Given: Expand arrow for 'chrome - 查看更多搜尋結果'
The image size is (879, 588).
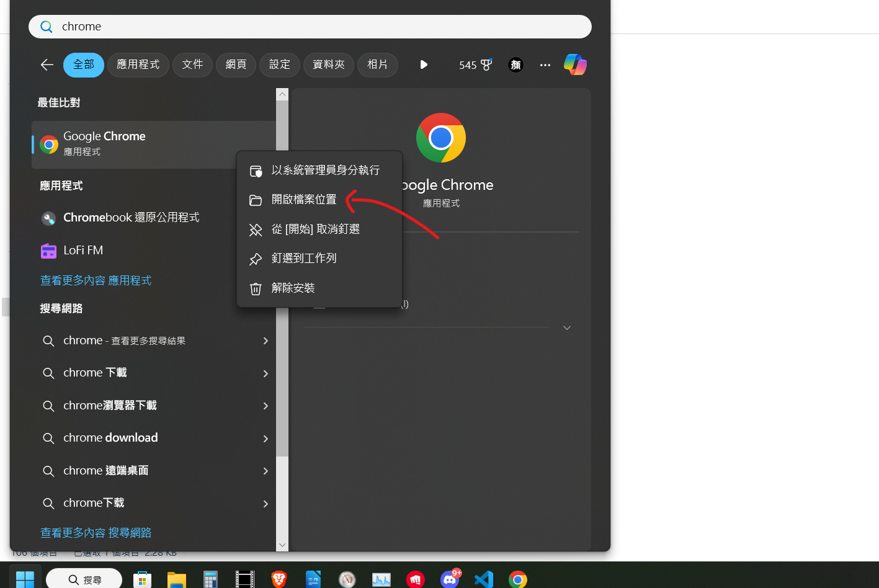Looking at the screenshot, I should [265, 341].
